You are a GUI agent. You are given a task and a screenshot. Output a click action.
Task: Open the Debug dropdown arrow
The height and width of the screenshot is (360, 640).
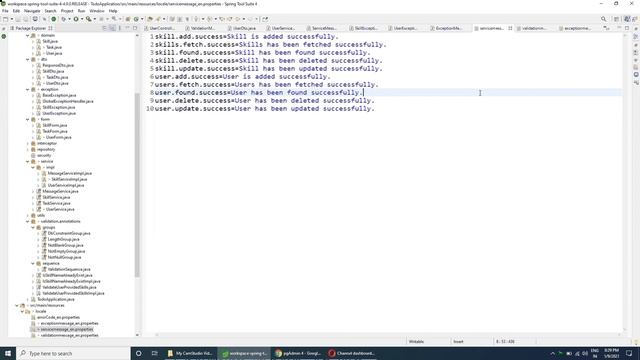coord(69,19)
